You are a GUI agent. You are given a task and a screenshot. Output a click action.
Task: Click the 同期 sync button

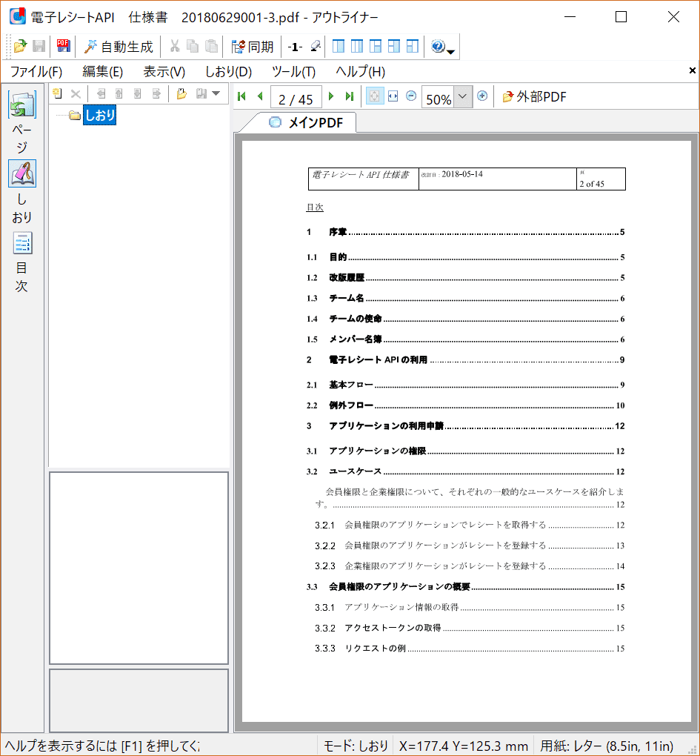253,47
